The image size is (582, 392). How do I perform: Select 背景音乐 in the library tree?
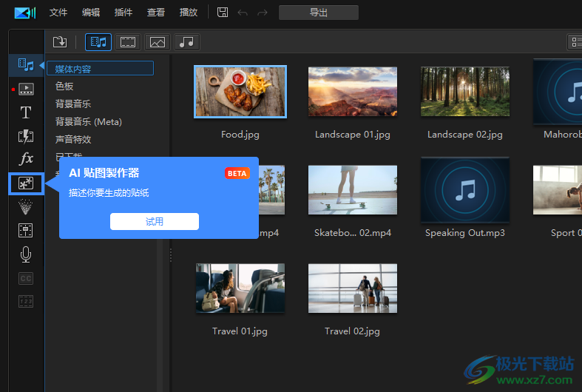tap(73, 104)
